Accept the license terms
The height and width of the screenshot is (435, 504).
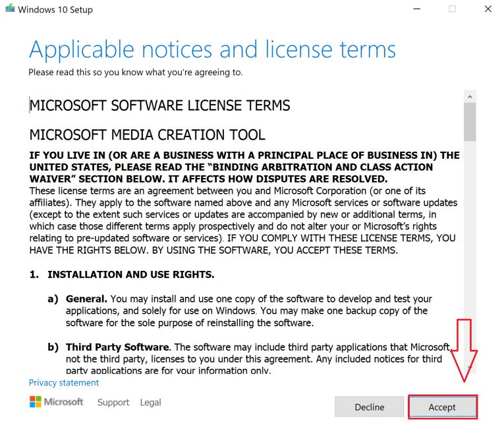tap(442, 407)
